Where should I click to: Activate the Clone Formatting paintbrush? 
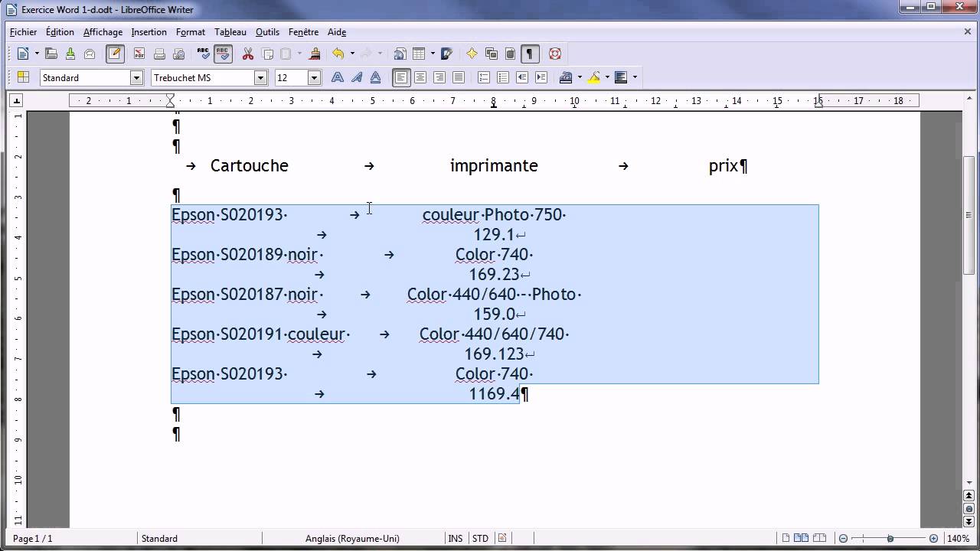coord(315,54)
